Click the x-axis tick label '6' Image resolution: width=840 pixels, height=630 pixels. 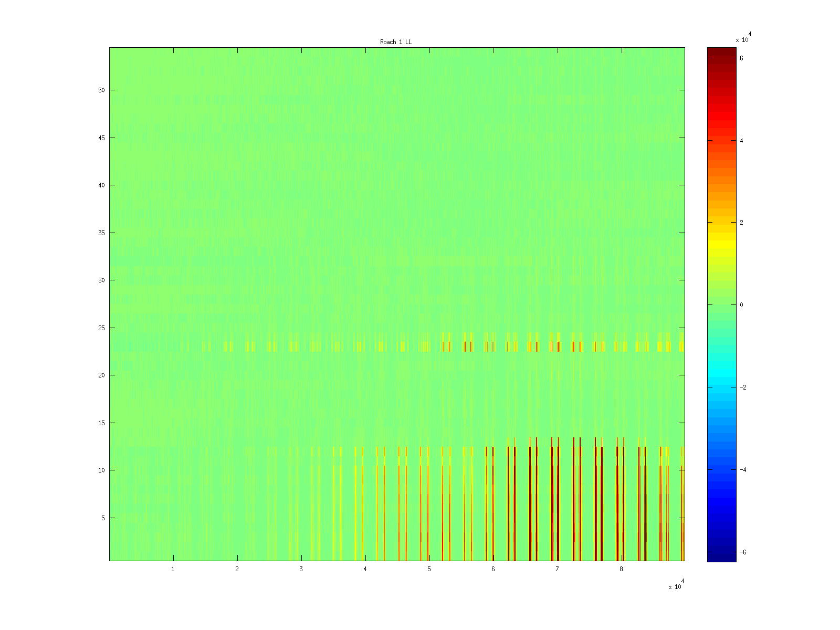point(493,570)
